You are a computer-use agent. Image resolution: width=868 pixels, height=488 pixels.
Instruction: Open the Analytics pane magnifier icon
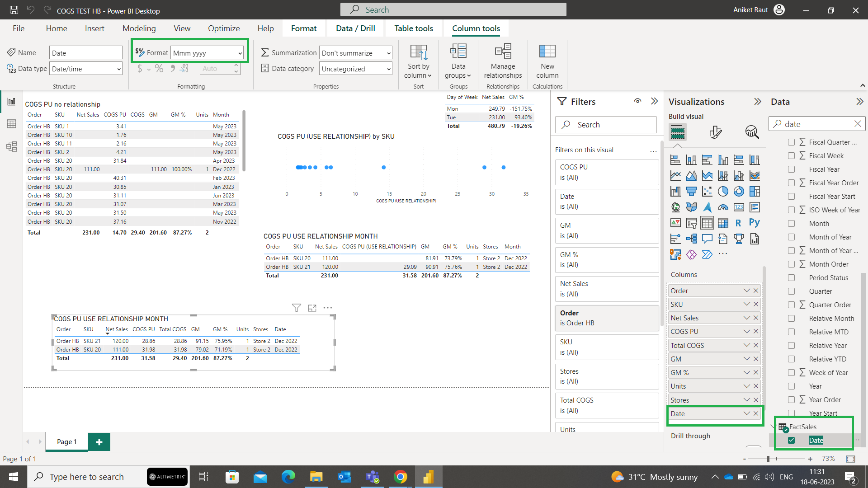pyautogui.click(x=752, y=132)
